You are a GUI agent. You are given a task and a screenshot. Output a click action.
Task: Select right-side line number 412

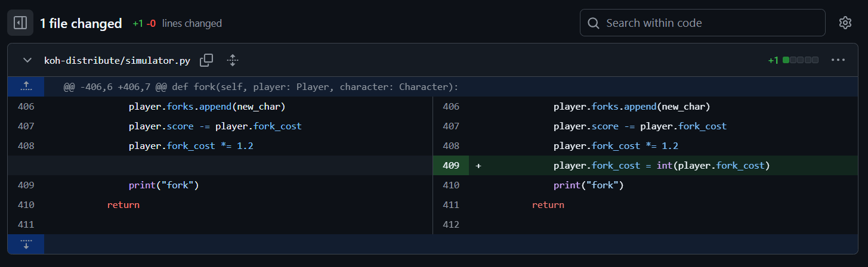pyautogui.click(x=450, y=224)
